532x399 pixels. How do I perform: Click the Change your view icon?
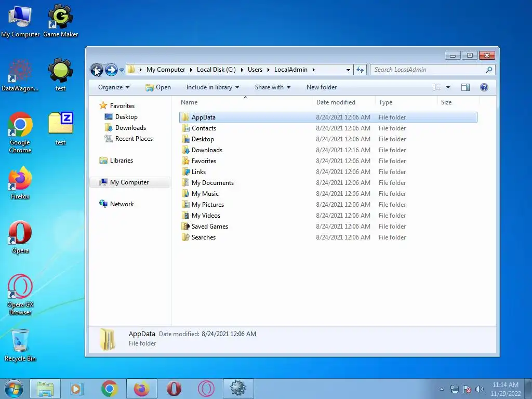click(x=436, y=87)
